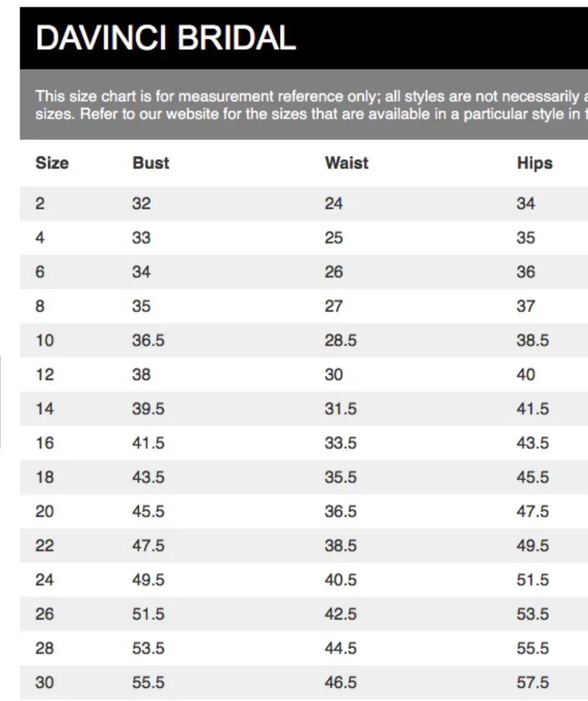Click waist value 31.5 for size 14
The width and height of the screenshot is (588, 701).
[341, 409]
